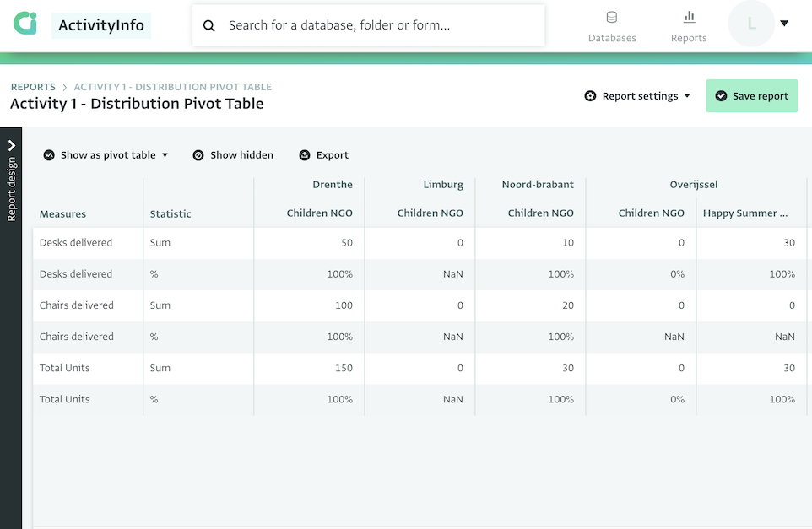The width and height of the screenshot is (812, 529).
Task: Click the ActivityInfo logo icon
Action: [x=27, y=23]
